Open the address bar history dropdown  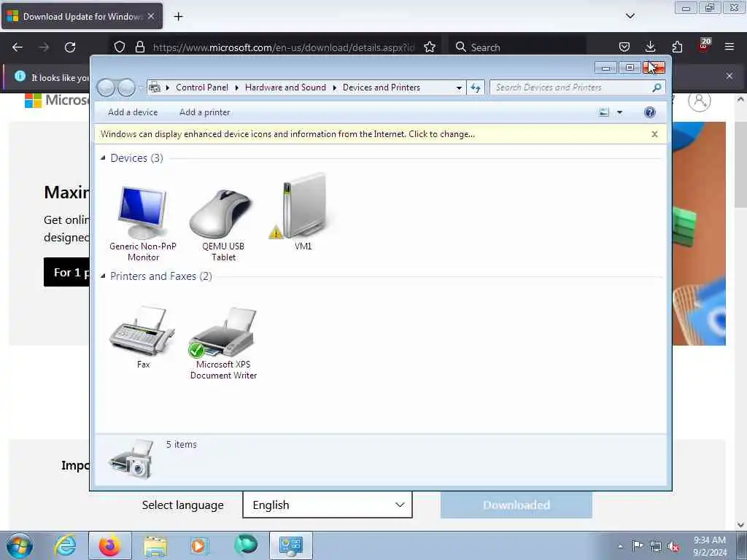pos(459,87)
